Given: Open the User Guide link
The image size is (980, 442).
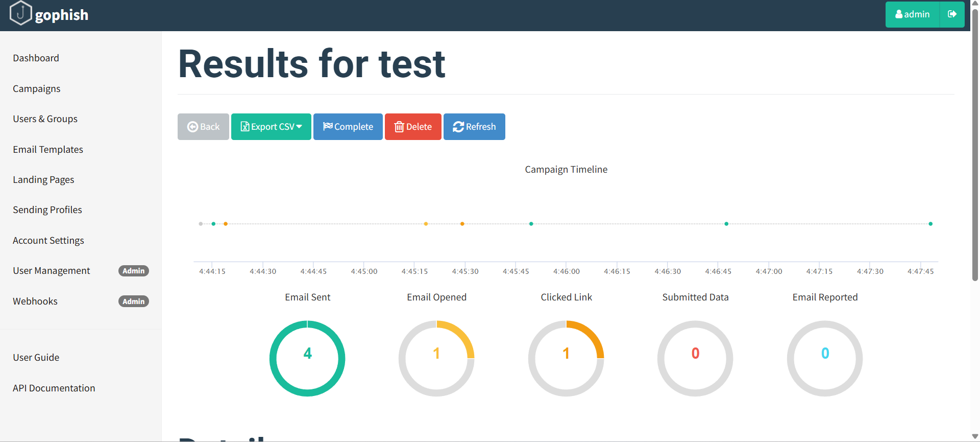Looking at the screenshot, I should [36, 357].
